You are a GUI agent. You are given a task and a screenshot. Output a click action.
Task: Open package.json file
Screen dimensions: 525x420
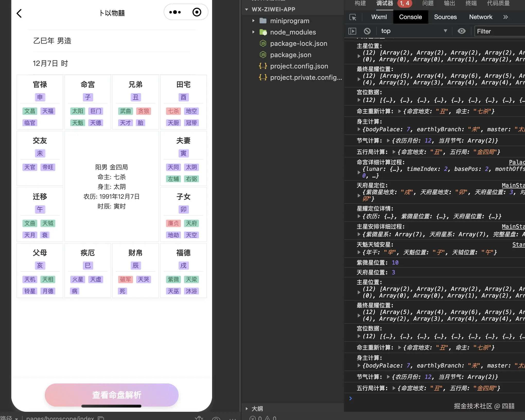[291, 55]
